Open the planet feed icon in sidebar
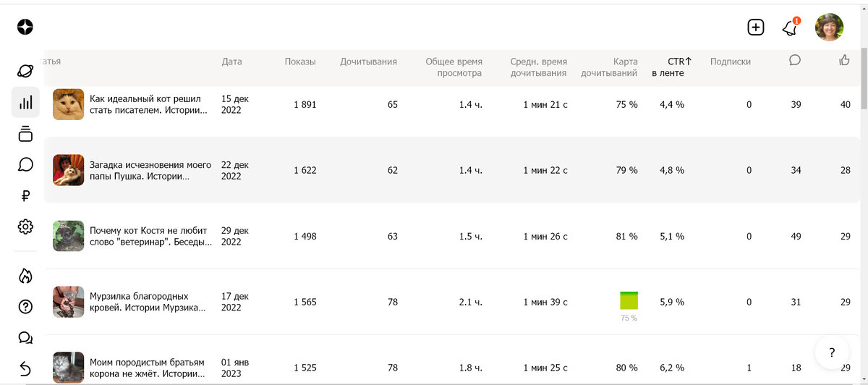 [x=25, y=71]
